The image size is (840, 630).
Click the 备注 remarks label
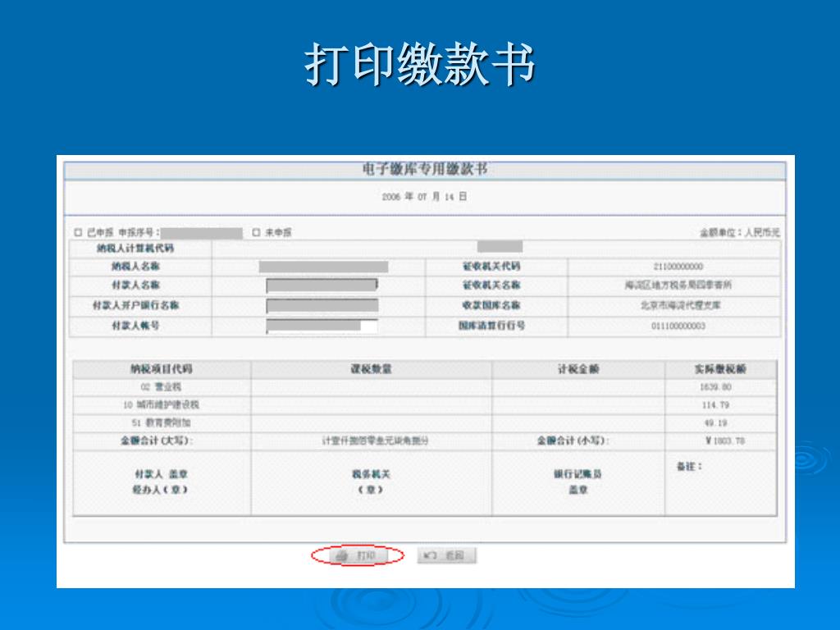[x=689, y=467]
